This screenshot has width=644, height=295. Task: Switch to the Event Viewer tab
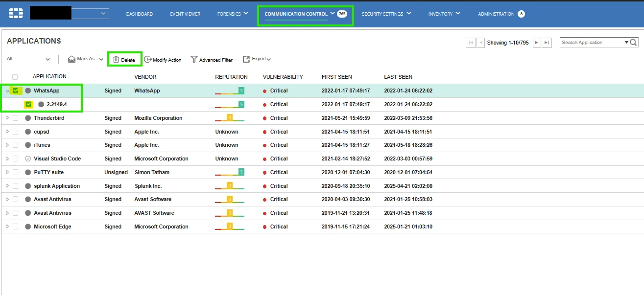tap(185, 14)
